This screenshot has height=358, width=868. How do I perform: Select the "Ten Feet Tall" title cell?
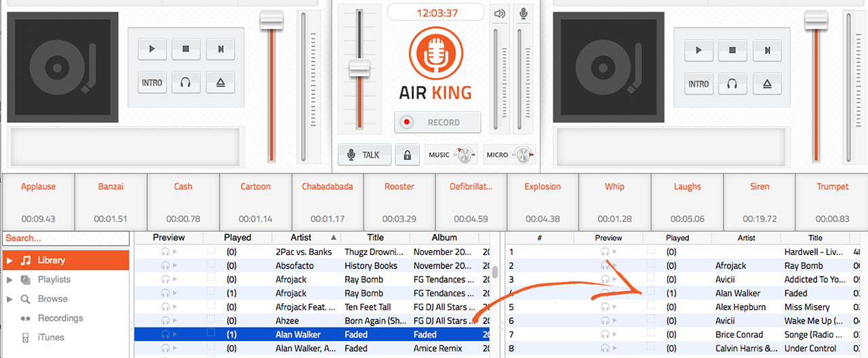(x=367, y=307)
